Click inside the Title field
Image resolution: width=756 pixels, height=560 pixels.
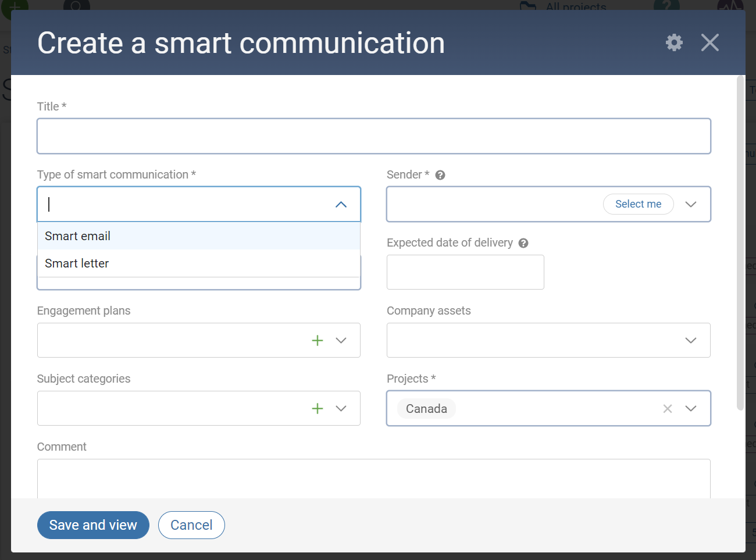pyautogui.click(x=374, y=135)
